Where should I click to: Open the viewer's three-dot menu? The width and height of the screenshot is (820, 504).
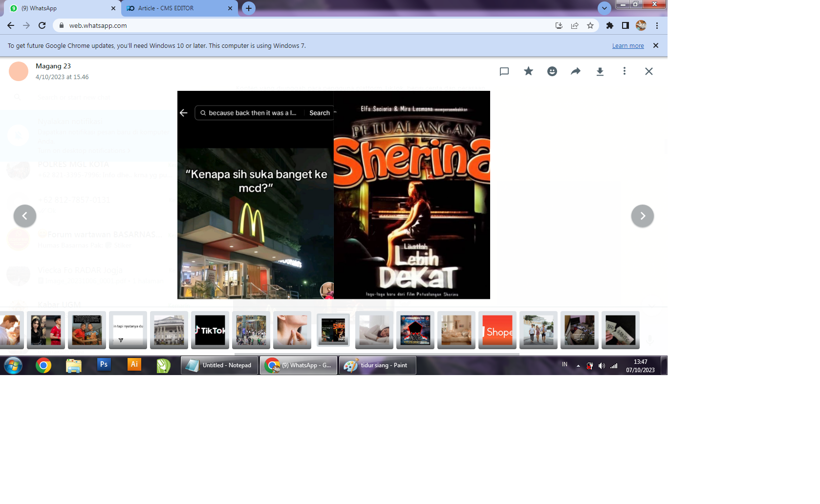point(624,71)
